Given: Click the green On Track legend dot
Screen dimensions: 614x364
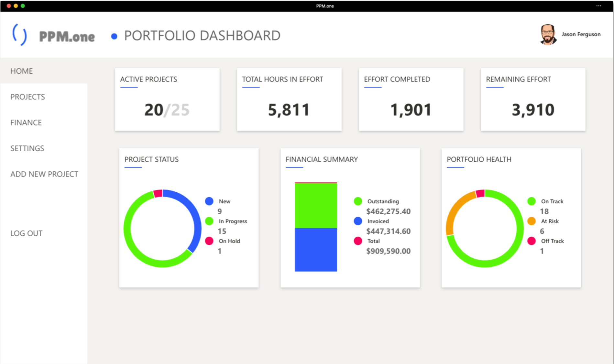Looking at the screenshot, I should 532,201.
